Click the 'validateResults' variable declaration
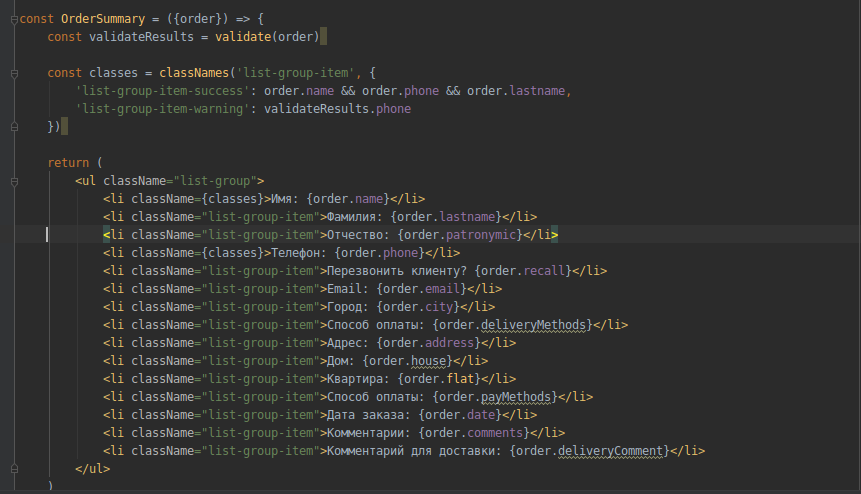This screenshot has width=861, height=494. click(141, 37)
